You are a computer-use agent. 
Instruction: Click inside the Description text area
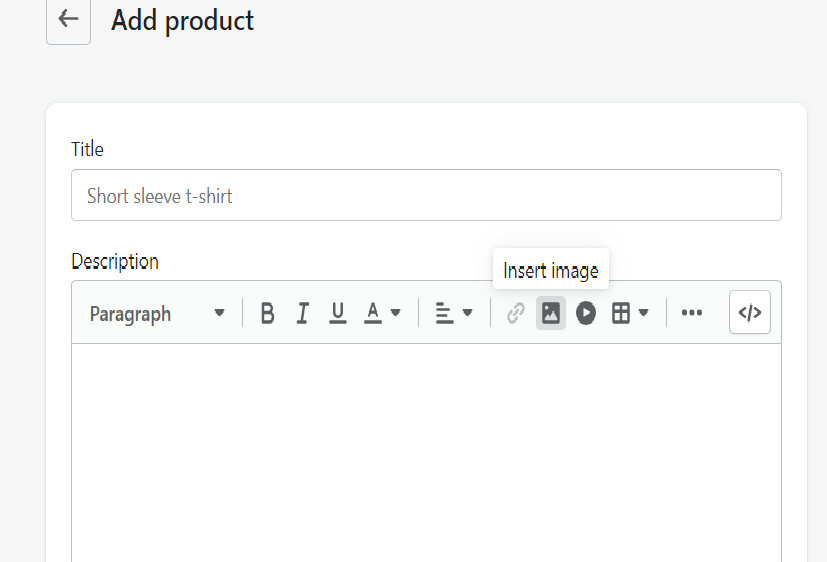click(426, 450)
